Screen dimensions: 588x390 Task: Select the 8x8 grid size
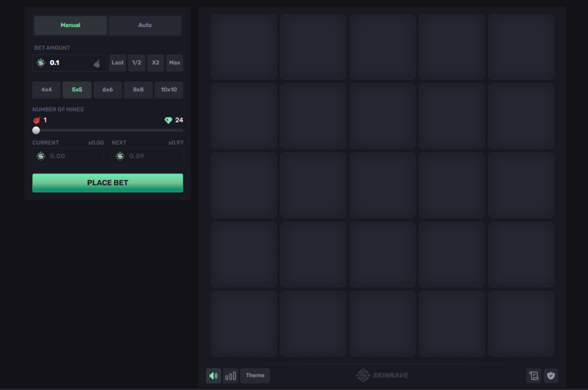pyautogui.click(x=138, y=90)
